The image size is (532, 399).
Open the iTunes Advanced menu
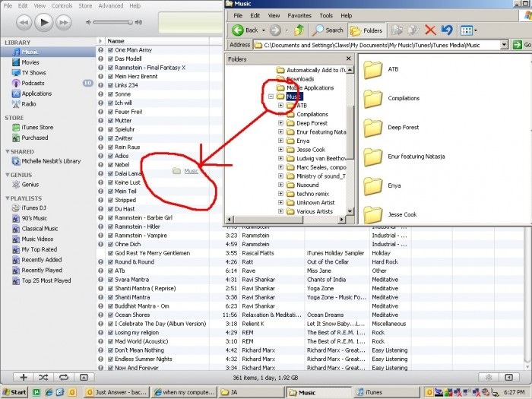coord(111,6)
